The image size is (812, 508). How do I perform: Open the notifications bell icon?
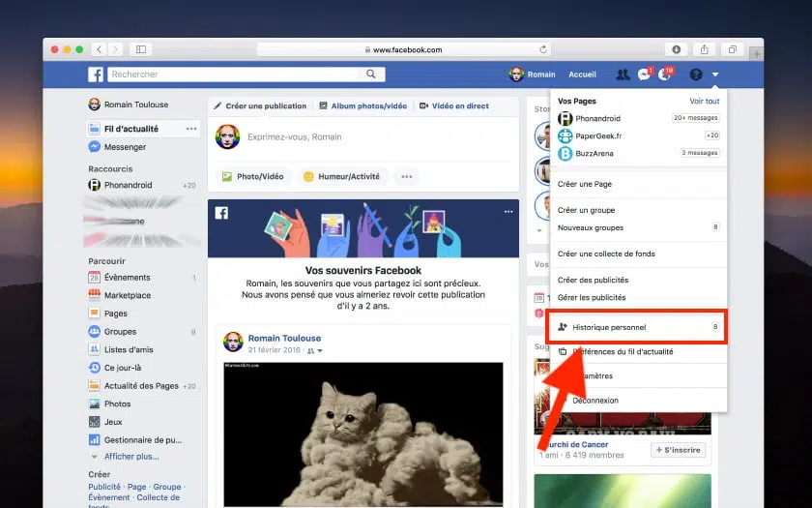click(664, 75)
